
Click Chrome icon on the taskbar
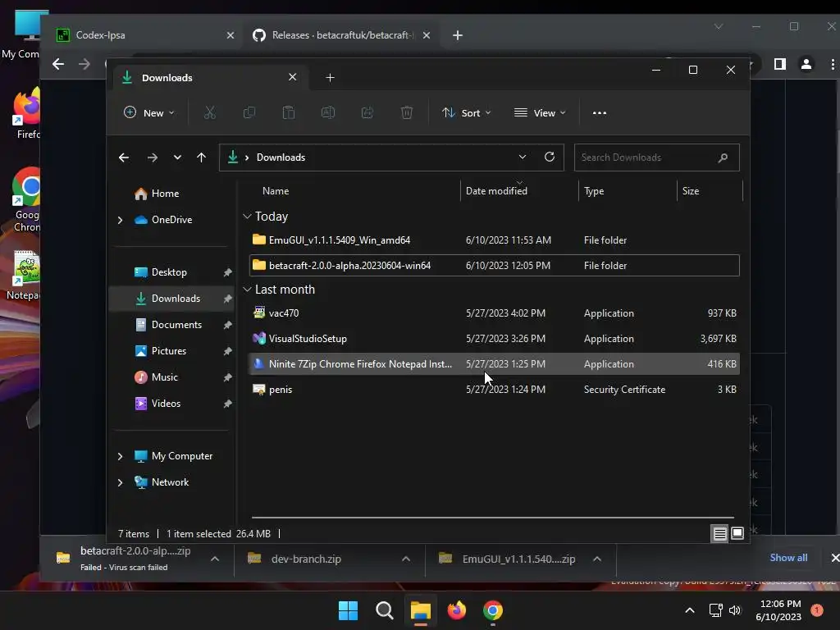coord(493,610)
